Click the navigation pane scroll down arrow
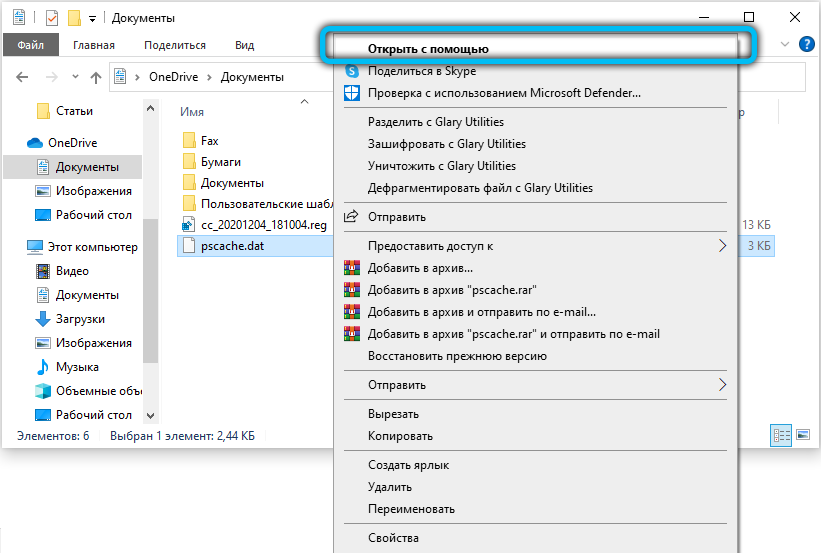The height and width of the screenshot is (553, 821). point(150,415)
